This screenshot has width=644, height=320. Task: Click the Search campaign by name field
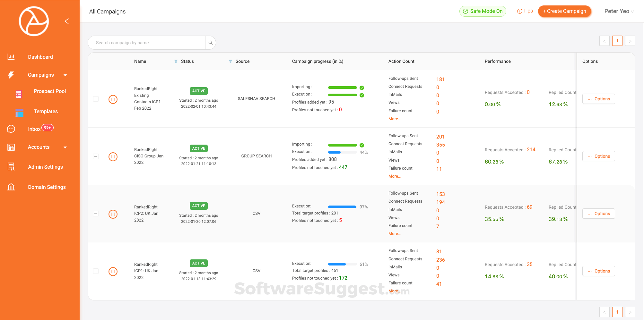[x=147, y=43]
